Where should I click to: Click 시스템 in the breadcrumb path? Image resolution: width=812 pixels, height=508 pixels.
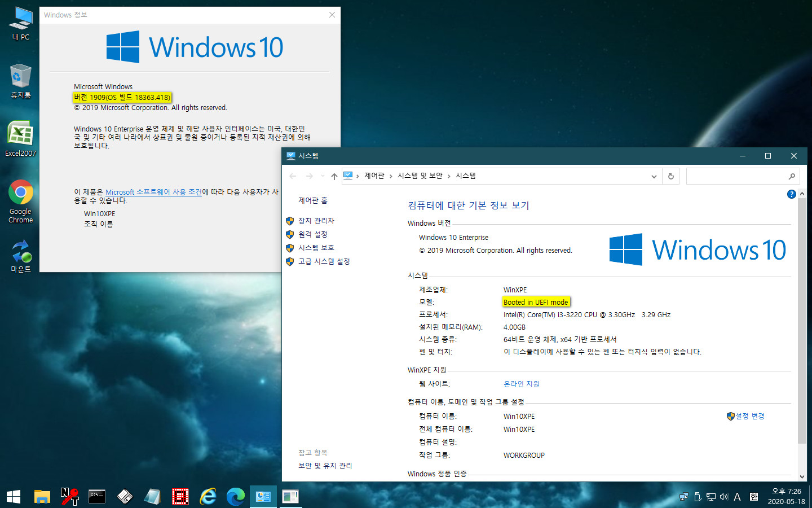tap(466, 176)
